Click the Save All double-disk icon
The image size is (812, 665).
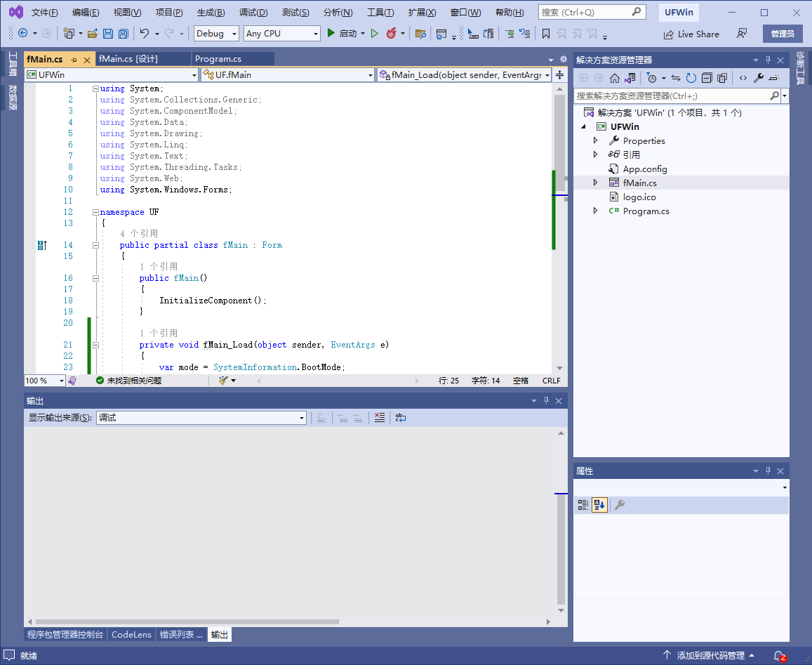click(124, 34)
